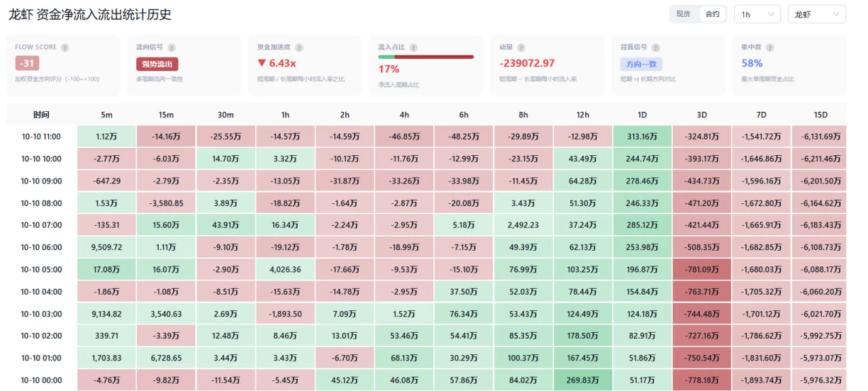
Task: Click the page title 龙虾 资金净流入流出统计历史
Action: (90, 14)
